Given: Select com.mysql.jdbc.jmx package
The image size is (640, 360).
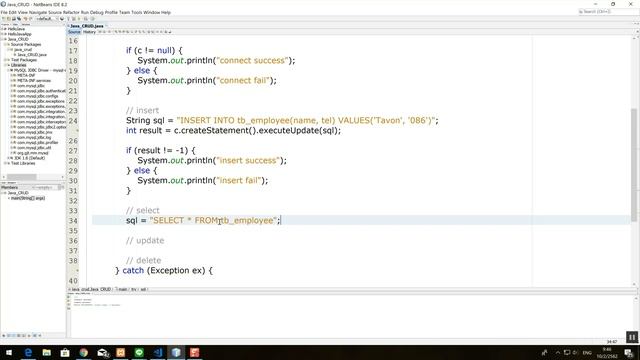Looking at the screenshot, I should coord(35,132).
